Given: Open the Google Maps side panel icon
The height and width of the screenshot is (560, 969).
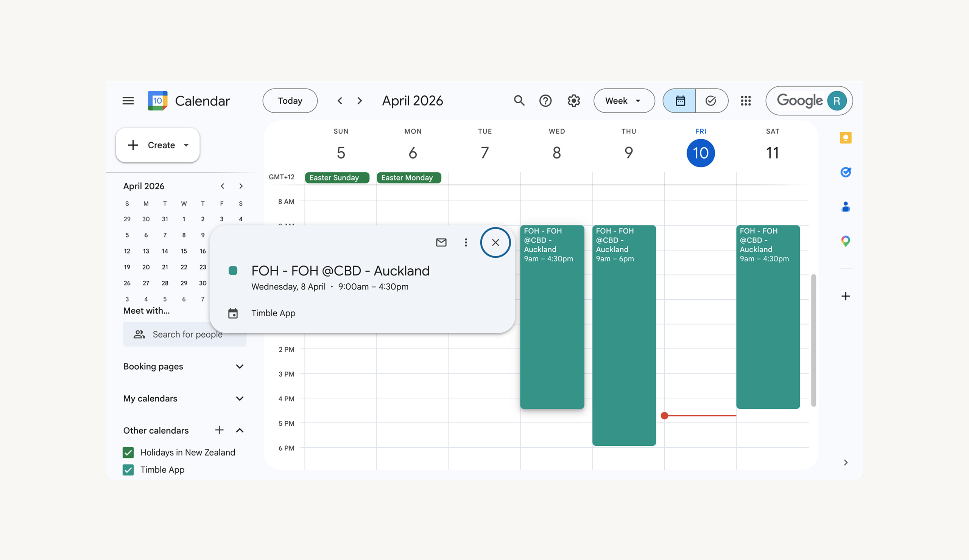Looking at the screenshot, I should 845,241.
